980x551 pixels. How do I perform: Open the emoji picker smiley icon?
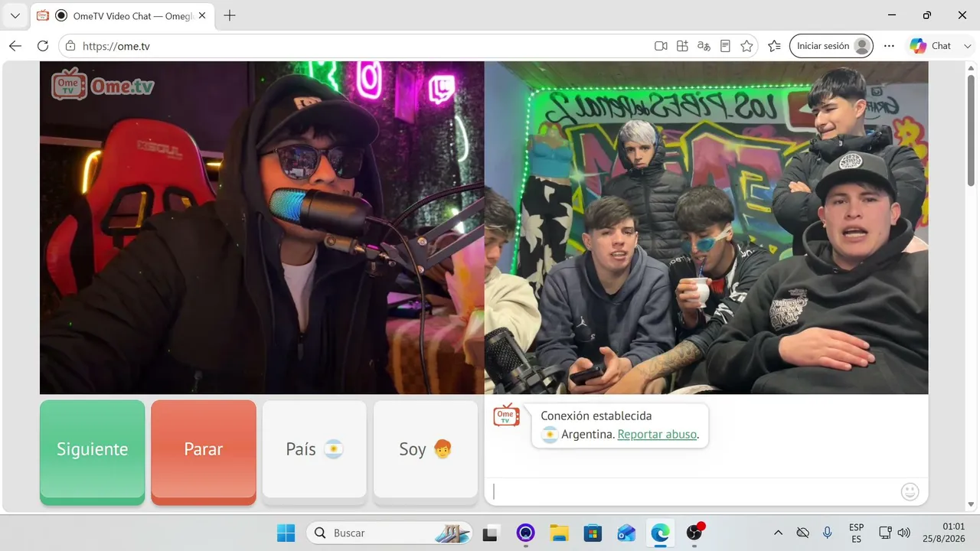tap(910, 491)
